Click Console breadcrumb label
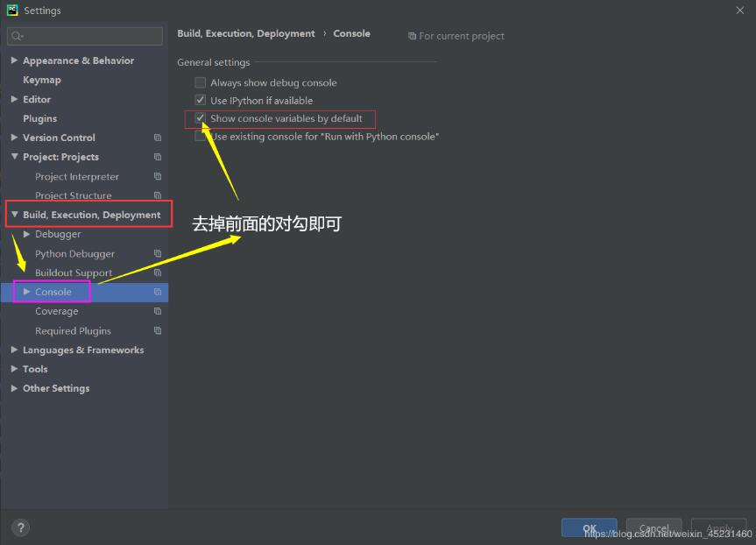This screenshot has width=756, height=545. [352, 34]
